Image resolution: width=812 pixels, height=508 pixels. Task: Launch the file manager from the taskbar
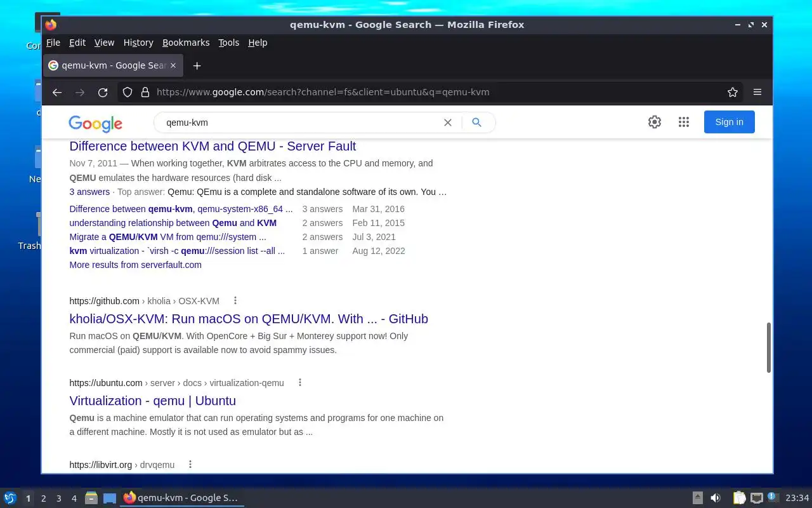pyautogui.click(x=91, y=498)
